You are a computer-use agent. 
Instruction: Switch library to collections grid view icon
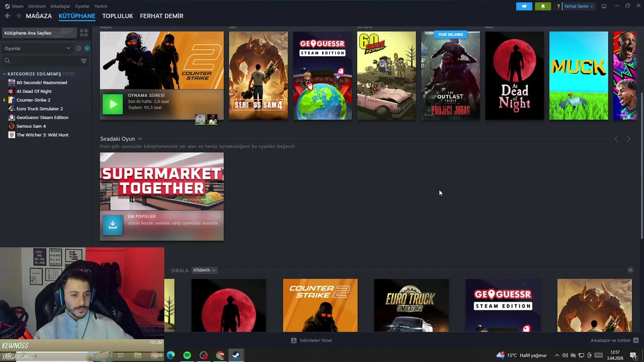pyautogui.click(x=84, y=33)
